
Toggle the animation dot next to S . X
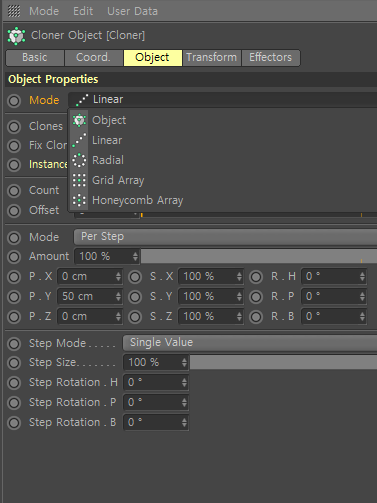pyautogui.click(x=135, y=277)
